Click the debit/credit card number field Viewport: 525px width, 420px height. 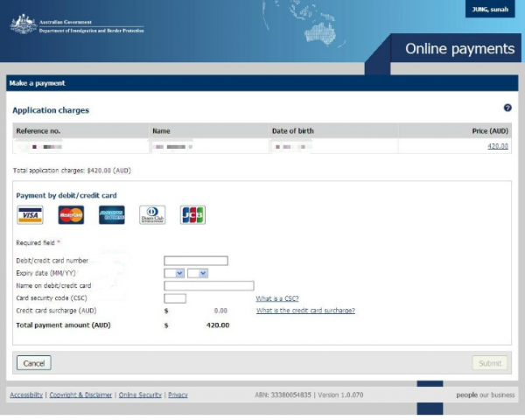(196, 261)
